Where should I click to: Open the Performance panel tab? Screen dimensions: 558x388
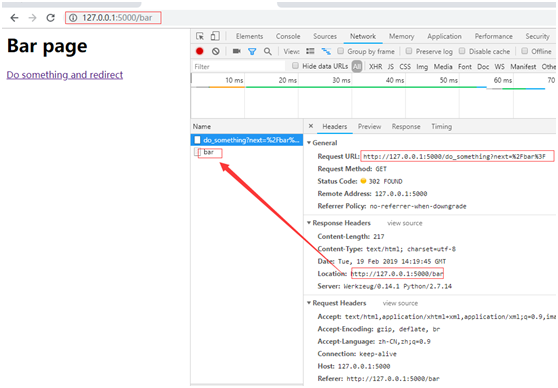tap(494, 36)
